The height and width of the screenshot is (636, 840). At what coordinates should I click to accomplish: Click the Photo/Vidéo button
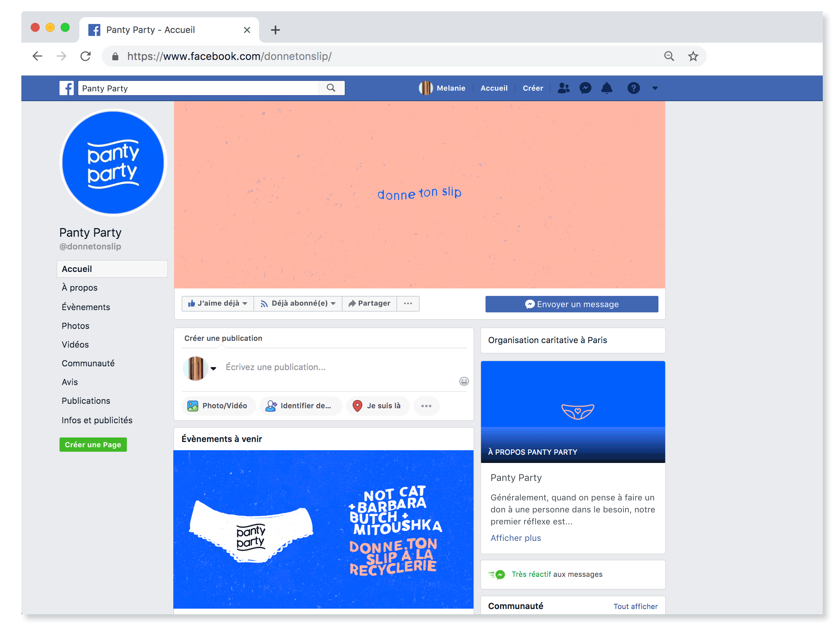pyautogui.click(x=218, y=406)
